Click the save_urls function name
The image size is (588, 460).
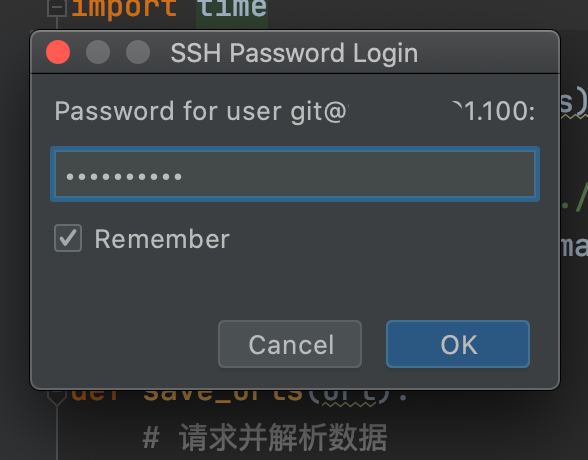pyautogui.click(x=223, y=396)
